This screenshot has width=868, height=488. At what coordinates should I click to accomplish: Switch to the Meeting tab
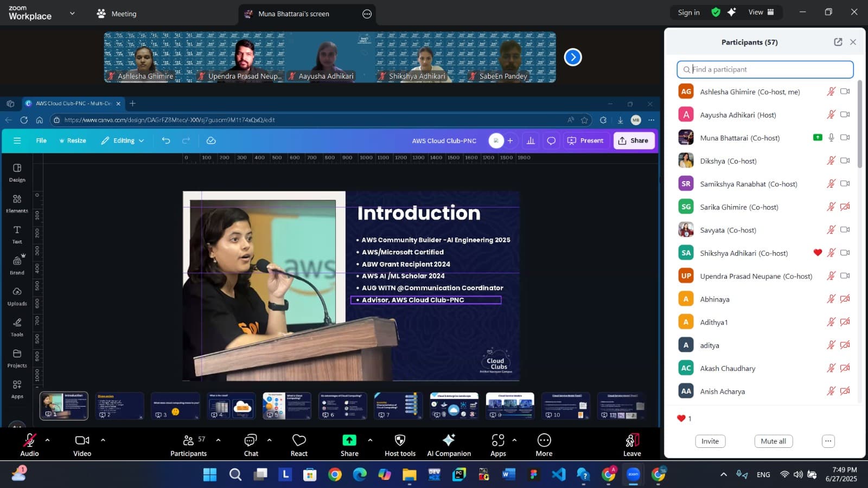click(117, 14)
